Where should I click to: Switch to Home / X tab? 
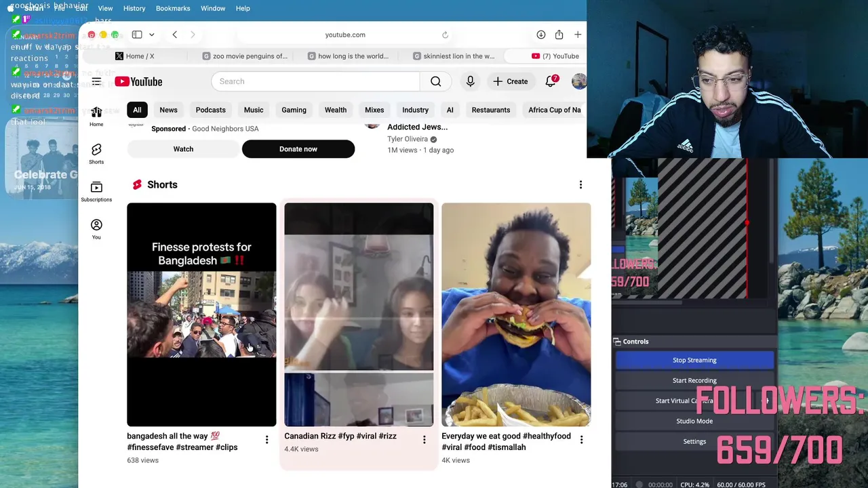pyautogui.click(x=134, y=56)
